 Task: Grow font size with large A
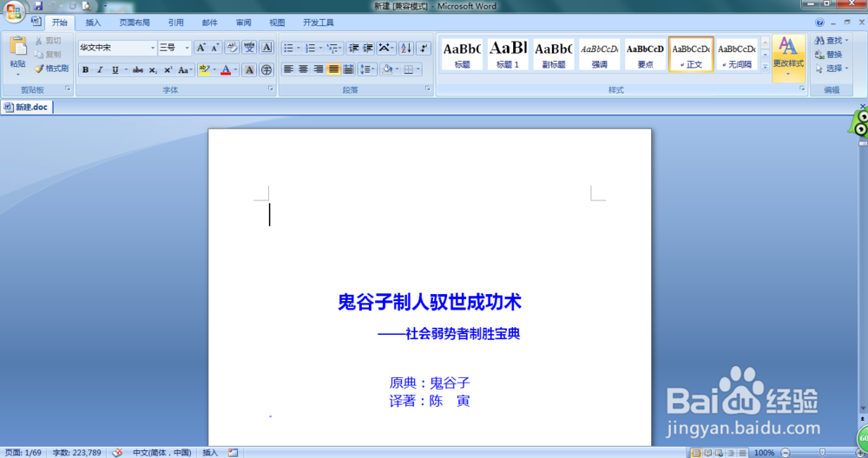201,48
